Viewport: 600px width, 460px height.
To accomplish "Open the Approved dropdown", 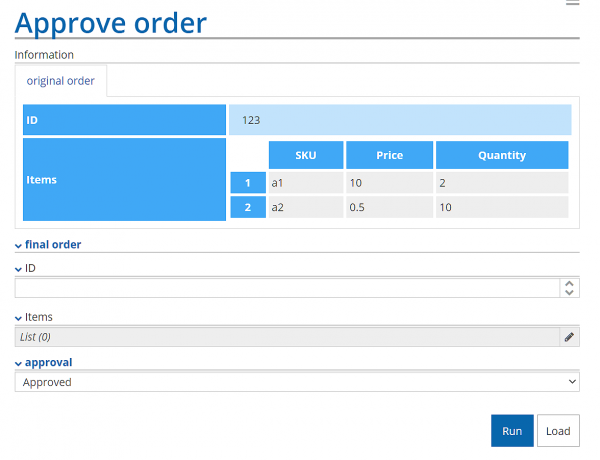I will pos(297,382).
